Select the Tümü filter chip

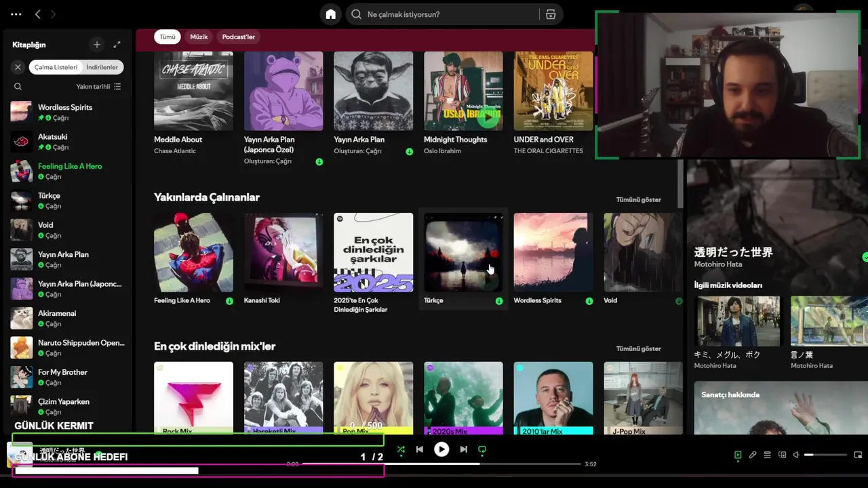pos(167,37)
